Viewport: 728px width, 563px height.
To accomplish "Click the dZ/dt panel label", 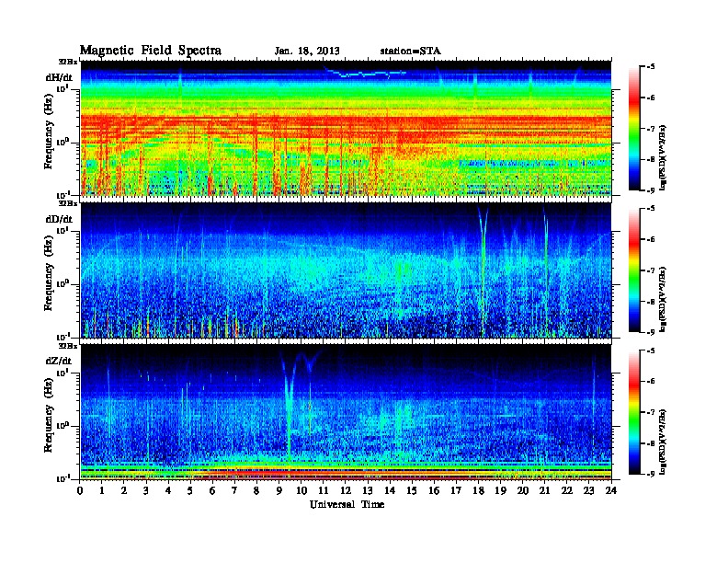I will (59, 361).
